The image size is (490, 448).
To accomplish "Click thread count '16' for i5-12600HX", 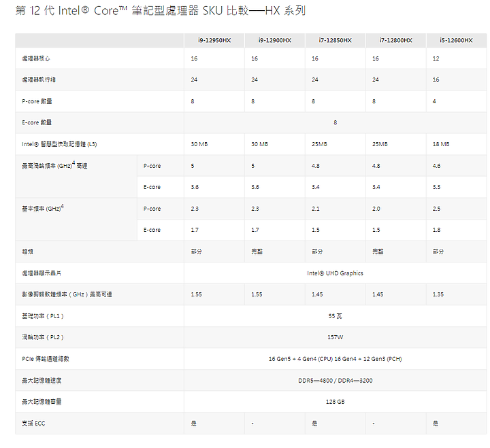I will tap(436, 80).
